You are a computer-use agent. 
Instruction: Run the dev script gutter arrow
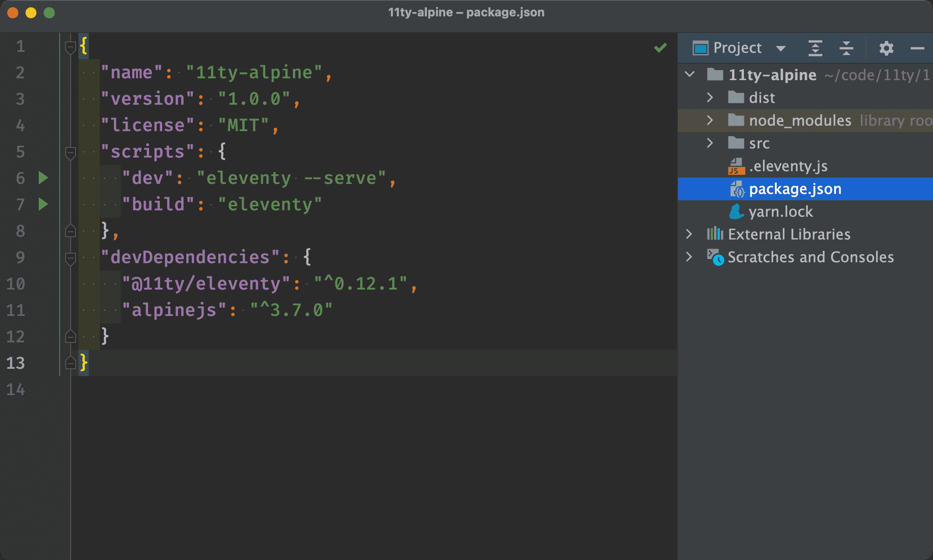pyautogui.click(x=43, y=178)
